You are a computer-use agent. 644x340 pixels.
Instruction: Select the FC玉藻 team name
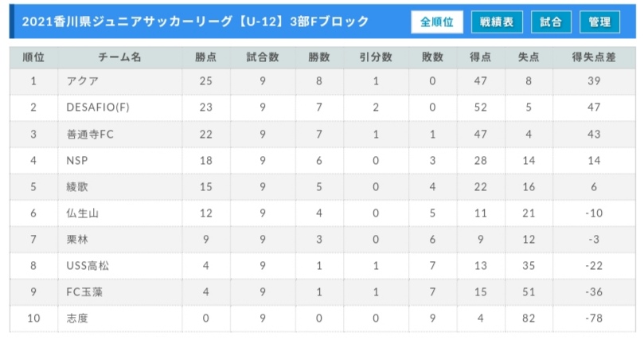pos(84,292)
